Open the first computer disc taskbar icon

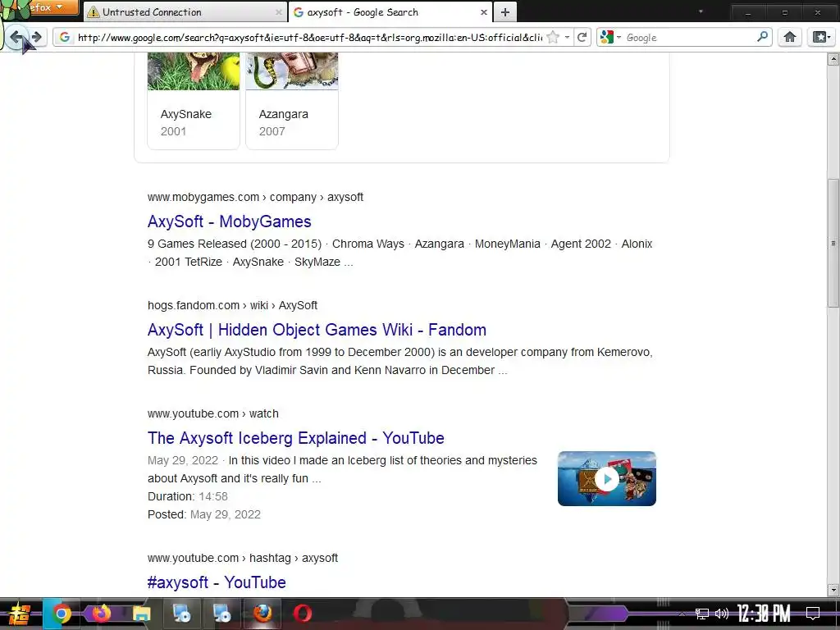(x=181, y=614)
